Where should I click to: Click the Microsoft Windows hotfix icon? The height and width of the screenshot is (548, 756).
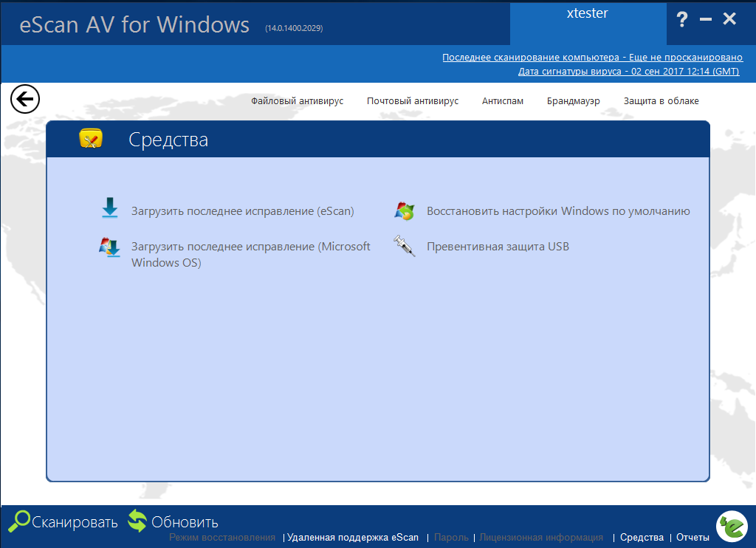pos(110,247)
